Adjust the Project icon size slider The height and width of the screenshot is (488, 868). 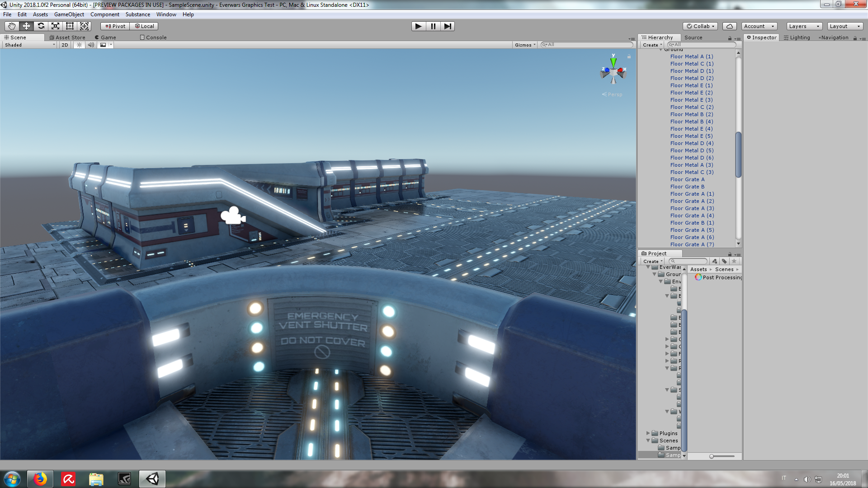pos(712,456)
